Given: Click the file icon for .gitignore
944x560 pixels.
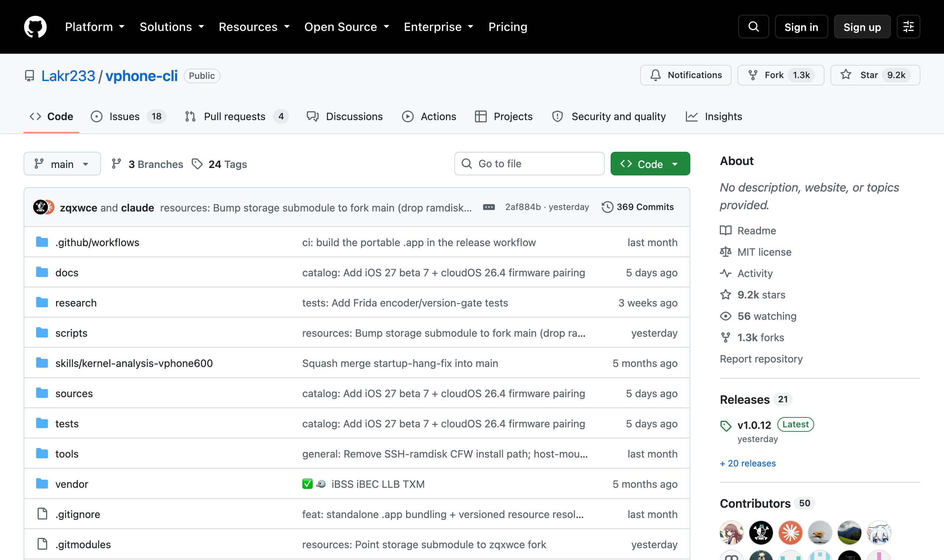Looking at the screenshot, I should point(42,514).
